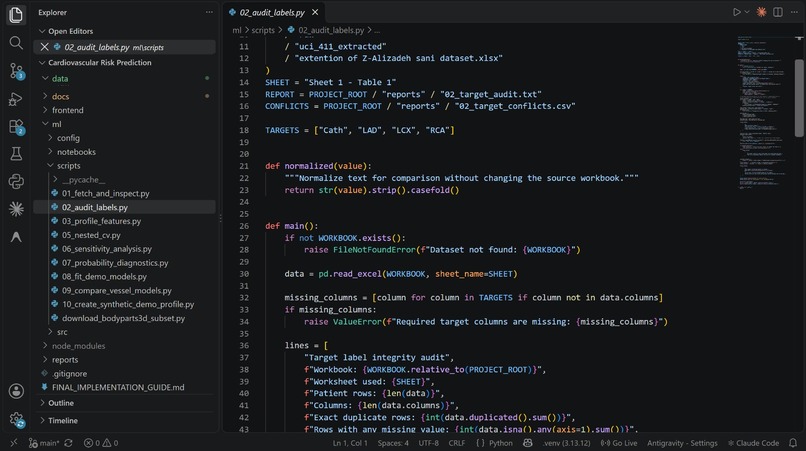806x451 pixels.
Task: Open Source Control view with badge
Action: [x=16, y=71]
